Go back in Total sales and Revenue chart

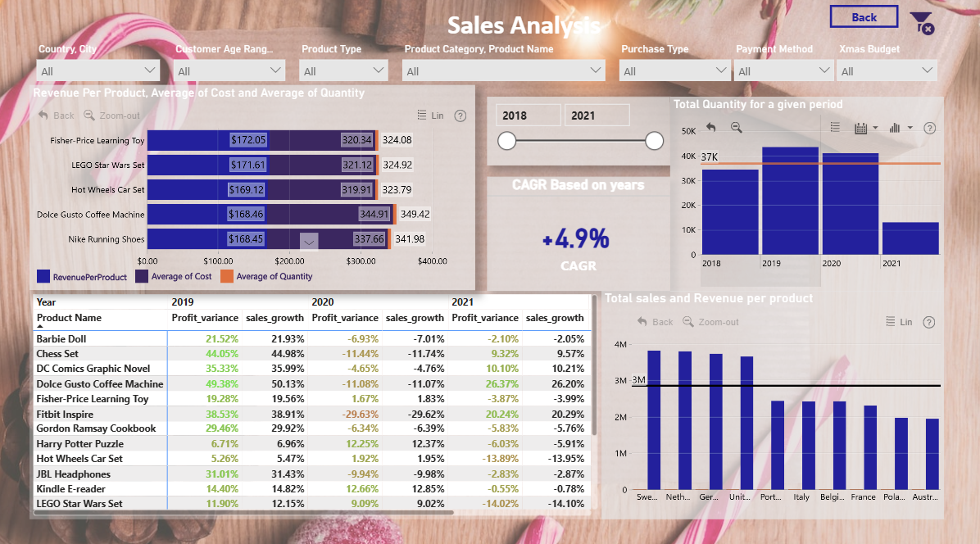655,322
